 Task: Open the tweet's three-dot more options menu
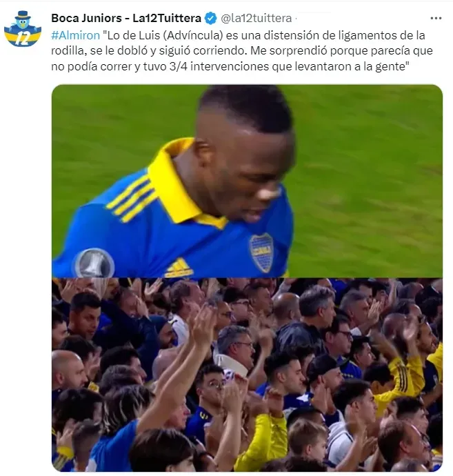(x=436, y=19)
